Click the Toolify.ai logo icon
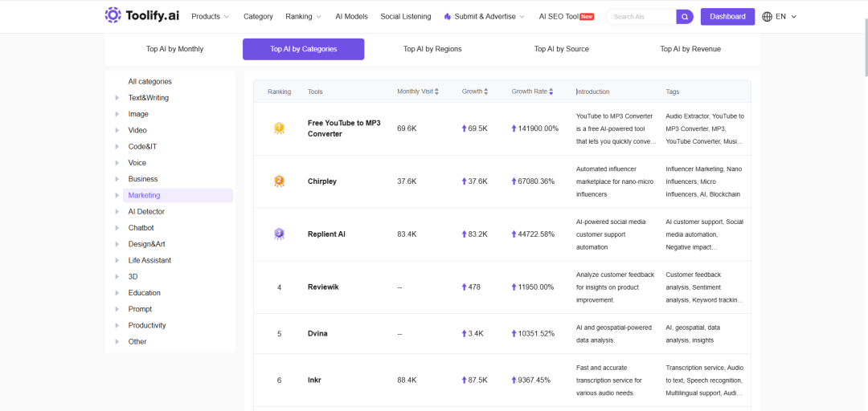The width and height of the screenshot is (868, 411). (113, 15)
